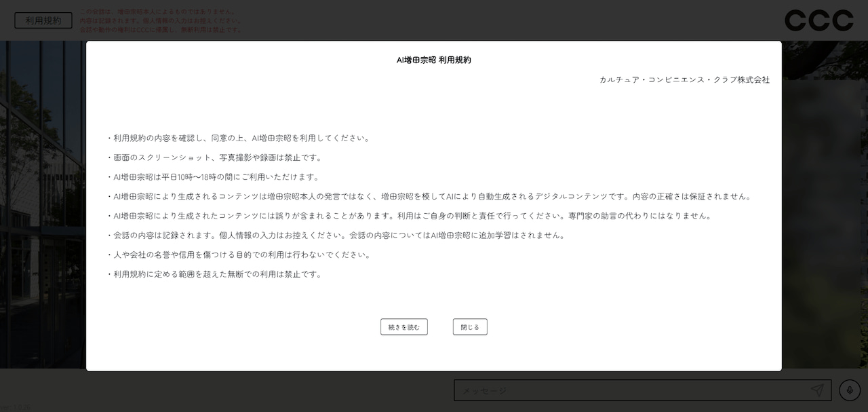Click the dialog title AI増田宗昭 利用規約
The image size is (868, 412).
click(x=434, y=60)
